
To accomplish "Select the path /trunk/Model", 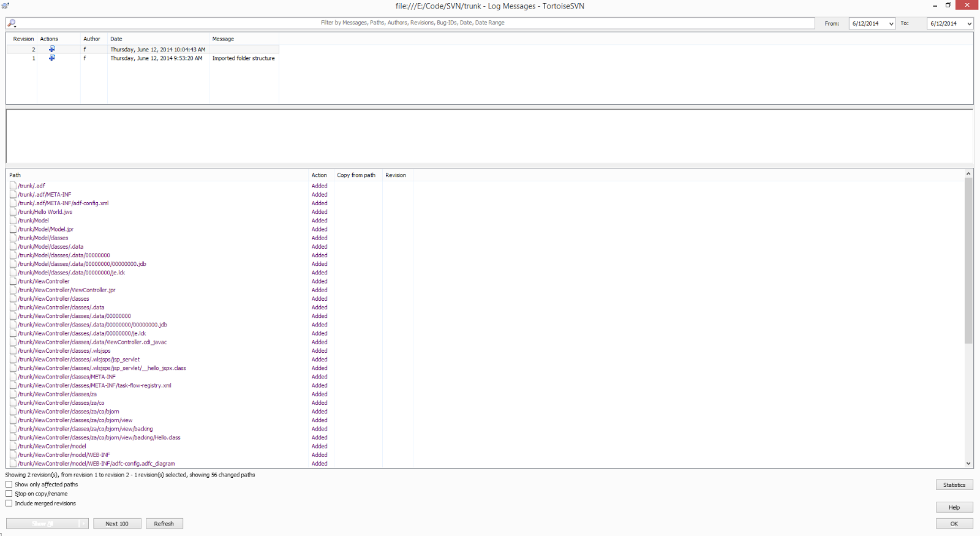I will tap(33, 221).
